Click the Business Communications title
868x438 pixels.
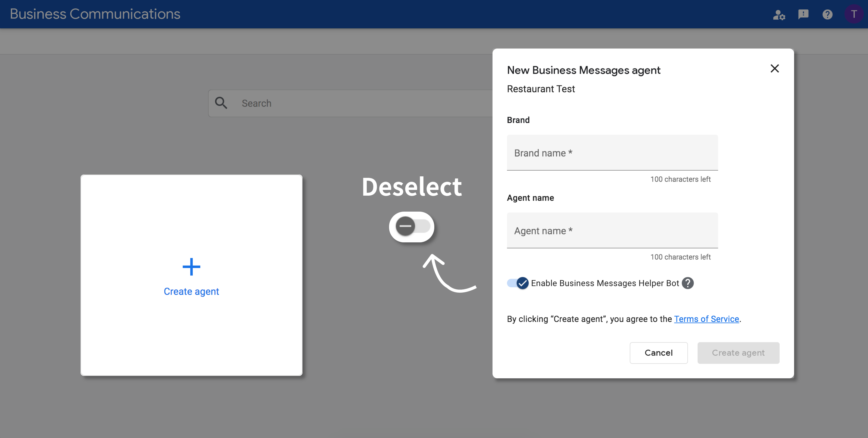pos(95,14)
